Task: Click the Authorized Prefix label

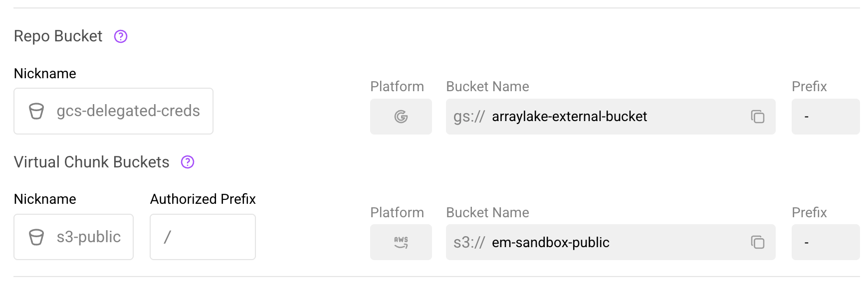Action: click(203, 199)
